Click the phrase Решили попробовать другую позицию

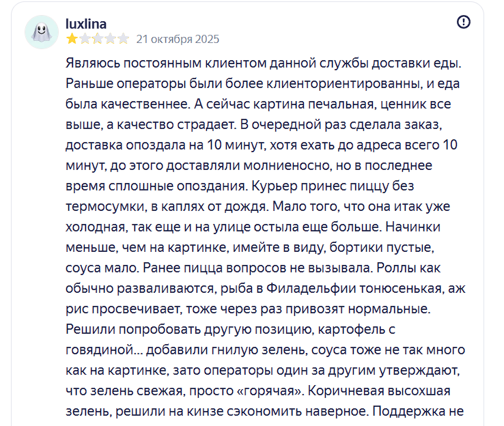[x=190, y=330]
